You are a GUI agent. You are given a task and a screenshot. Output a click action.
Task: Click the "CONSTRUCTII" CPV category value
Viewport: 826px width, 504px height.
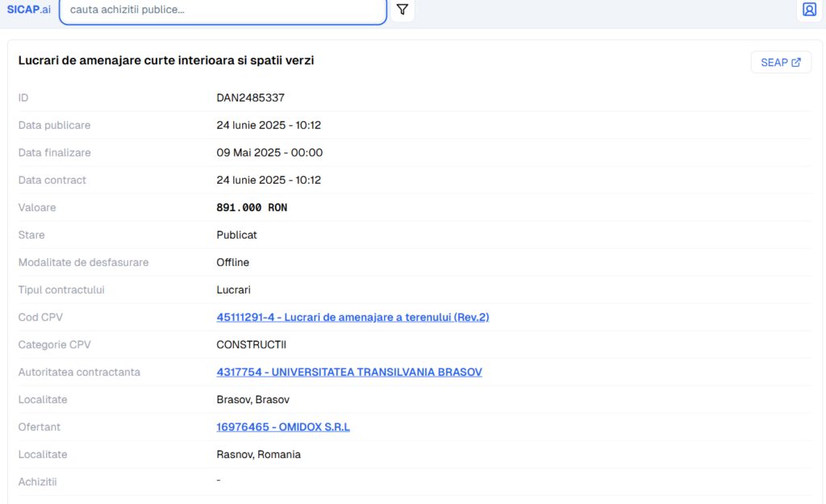pos(252,344)
